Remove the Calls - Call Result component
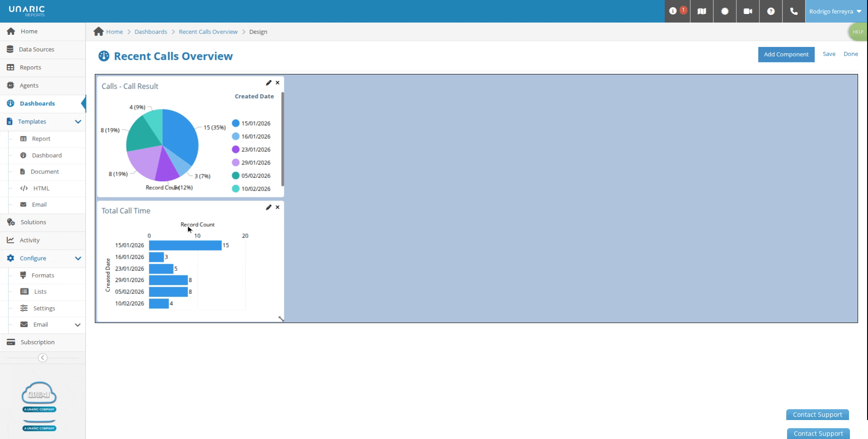868x439 pixels. (278, 83)
